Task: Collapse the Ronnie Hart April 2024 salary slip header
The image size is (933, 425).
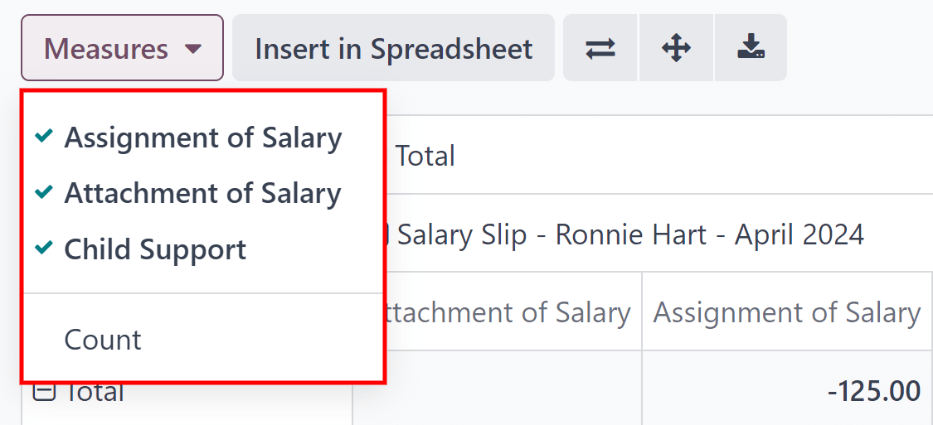Action: (630, 235)
